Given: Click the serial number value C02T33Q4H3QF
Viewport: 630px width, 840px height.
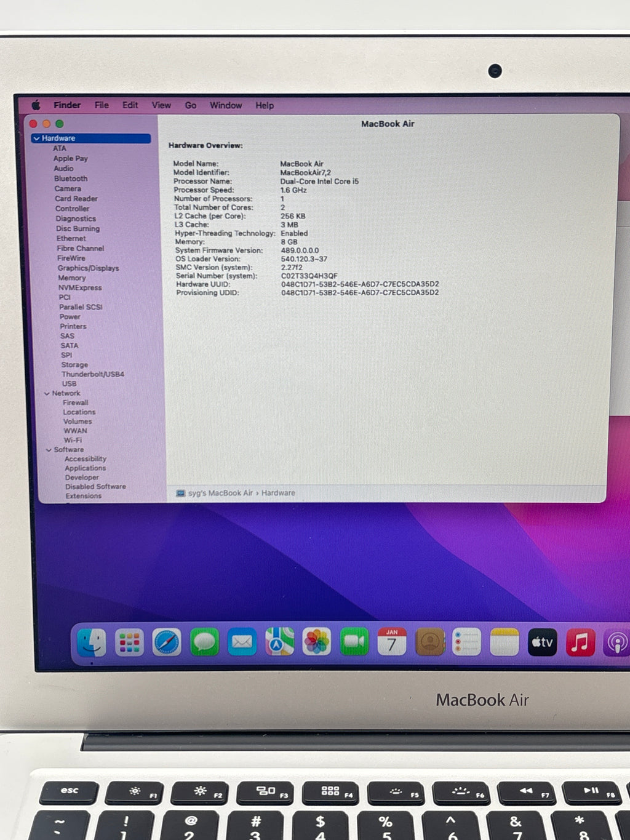Looking at the screenshot, I should click(x=309, y=276).
